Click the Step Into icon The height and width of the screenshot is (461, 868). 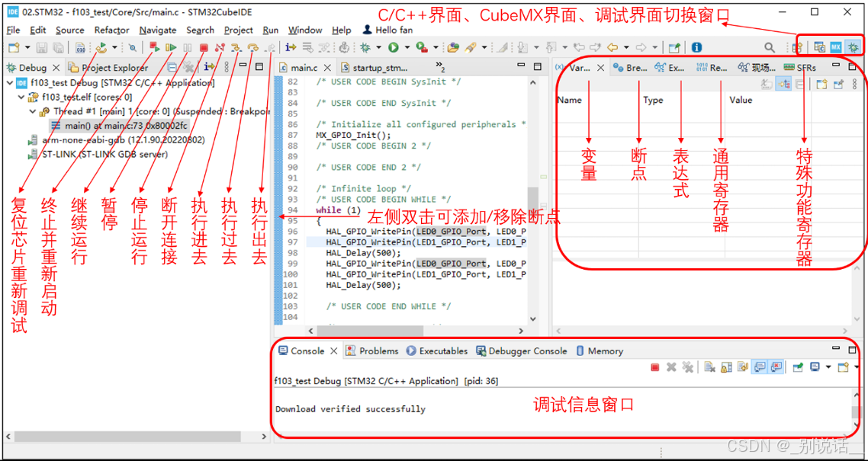coord(236,47)
